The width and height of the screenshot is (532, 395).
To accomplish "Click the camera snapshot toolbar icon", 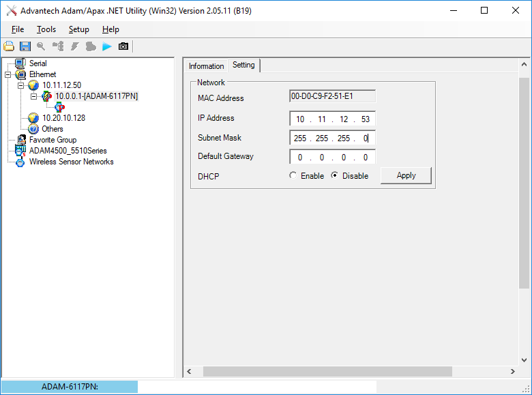I will (123, 46).
